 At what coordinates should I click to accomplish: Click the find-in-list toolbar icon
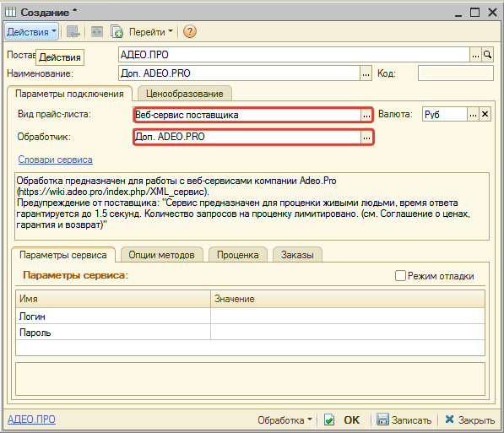coord(73,31)
